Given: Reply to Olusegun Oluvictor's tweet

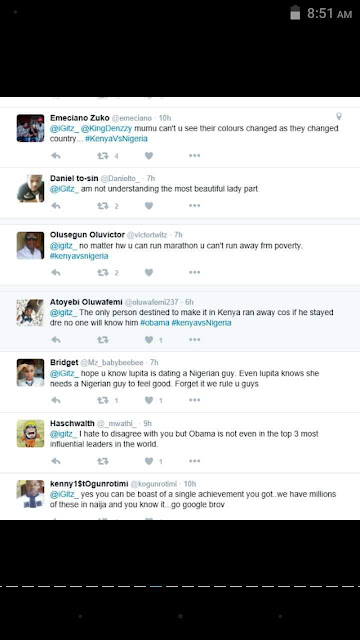Looking at the screenshot, I should 56,273.
